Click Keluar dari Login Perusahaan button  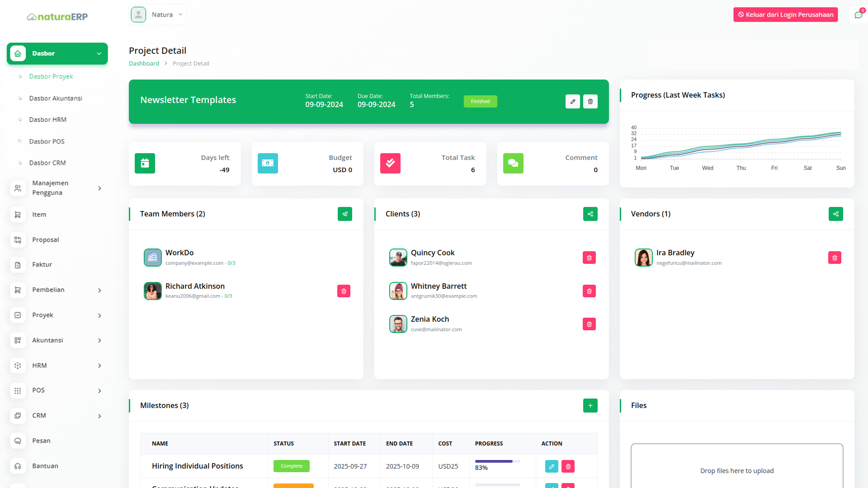tap(785, 15)
